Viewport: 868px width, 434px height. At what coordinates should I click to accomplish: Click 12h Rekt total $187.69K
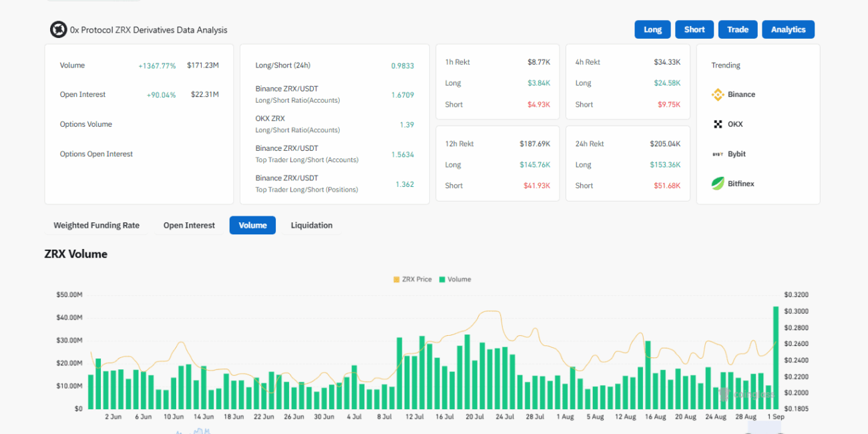coord(535,144)
